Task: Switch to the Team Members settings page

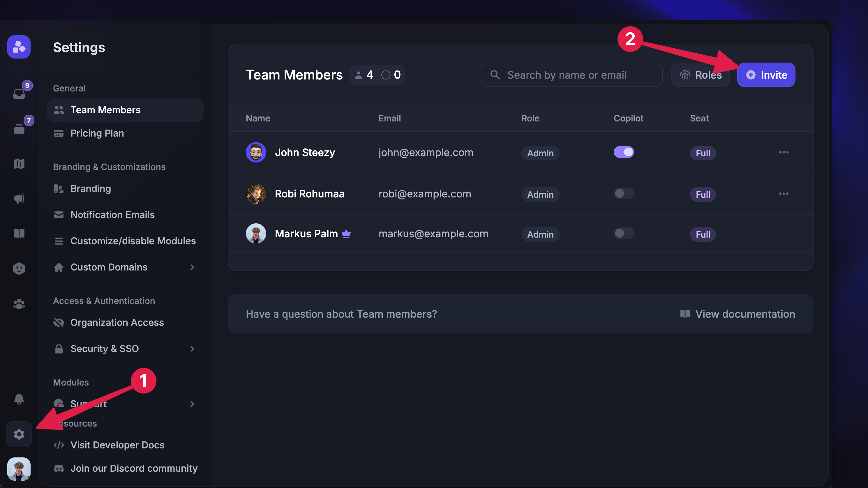Action: tap(105, 110)
